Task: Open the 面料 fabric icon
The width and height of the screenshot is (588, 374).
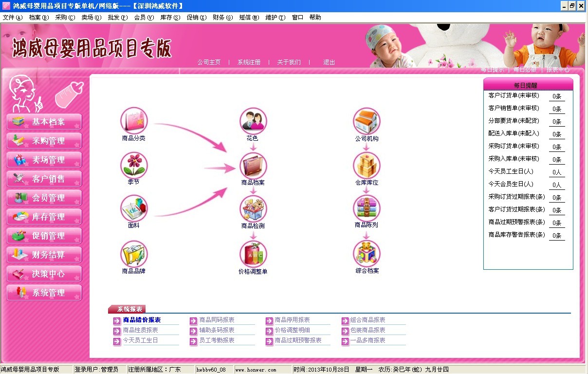Action: (133, 208)
